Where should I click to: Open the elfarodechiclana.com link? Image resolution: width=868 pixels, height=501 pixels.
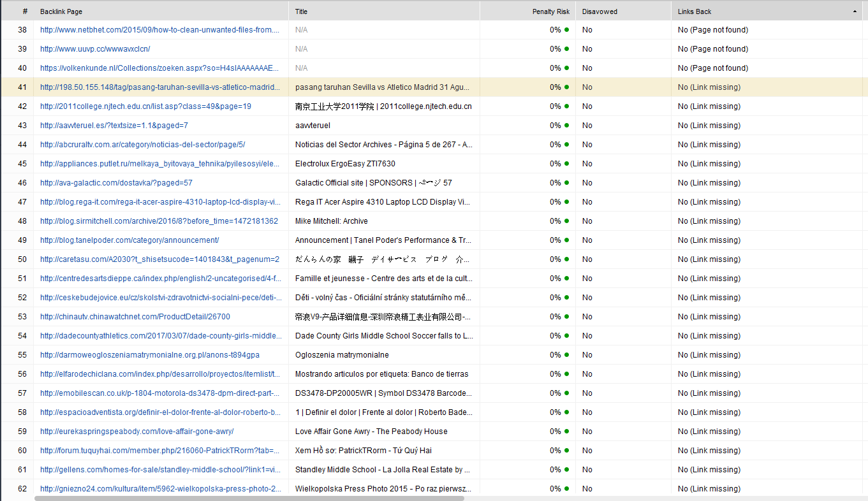point(159,374)
